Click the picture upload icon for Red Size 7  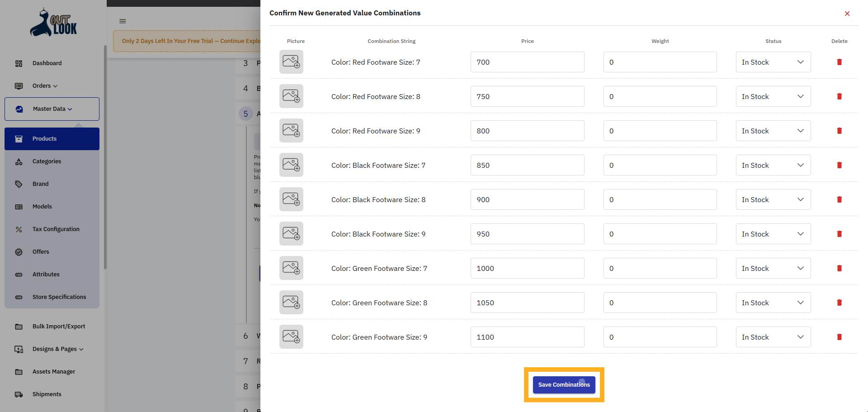pos(291,62)
